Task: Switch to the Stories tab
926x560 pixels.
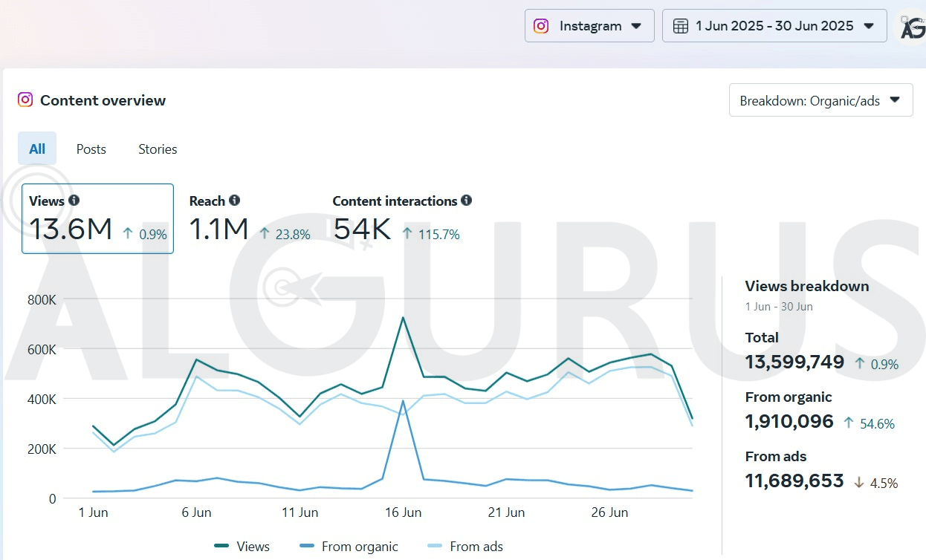Action: click(x=158, y=149)
